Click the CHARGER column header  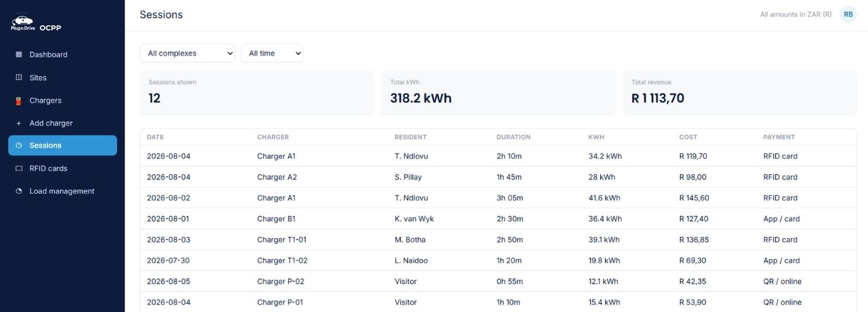tap(273, 137)
